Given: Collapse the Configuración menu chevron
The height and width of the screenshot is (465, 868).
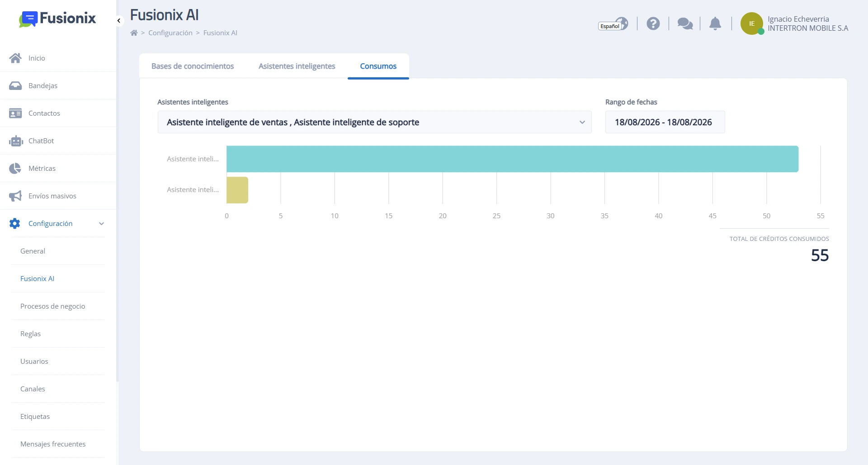Looking at the screenshot, I should (x=102, y=224).
